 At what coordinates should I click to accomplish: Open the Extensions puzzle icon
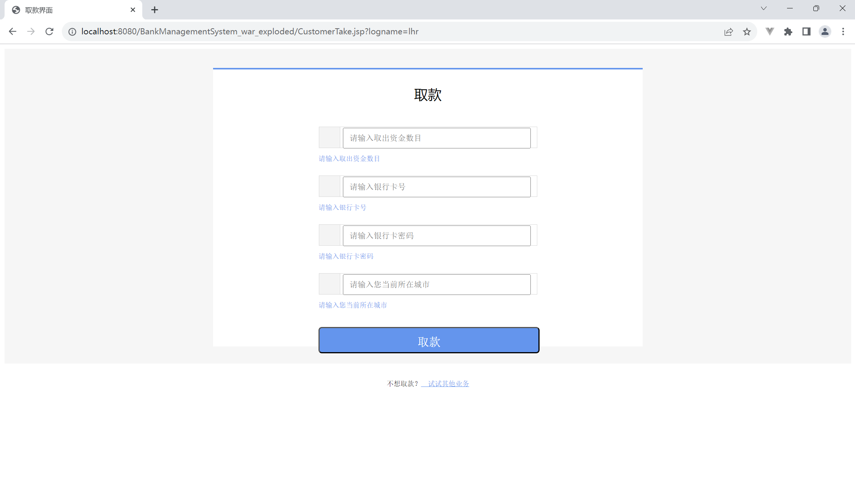click(788, 32)
